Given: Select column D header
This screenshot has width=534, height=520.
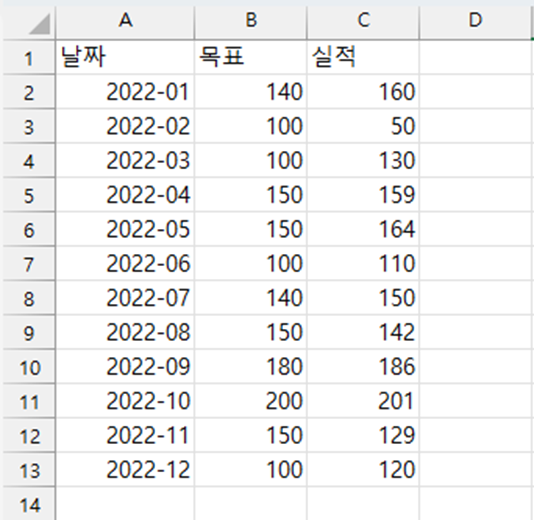Looking at the screenshot, I should 476,22.
